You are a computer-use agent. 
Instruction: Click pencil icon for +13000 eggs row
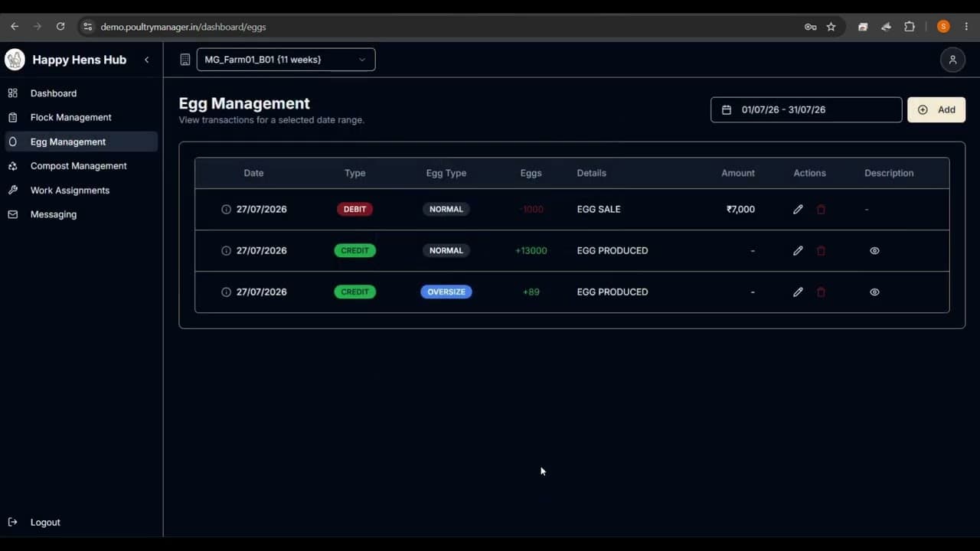coord(798,250)
